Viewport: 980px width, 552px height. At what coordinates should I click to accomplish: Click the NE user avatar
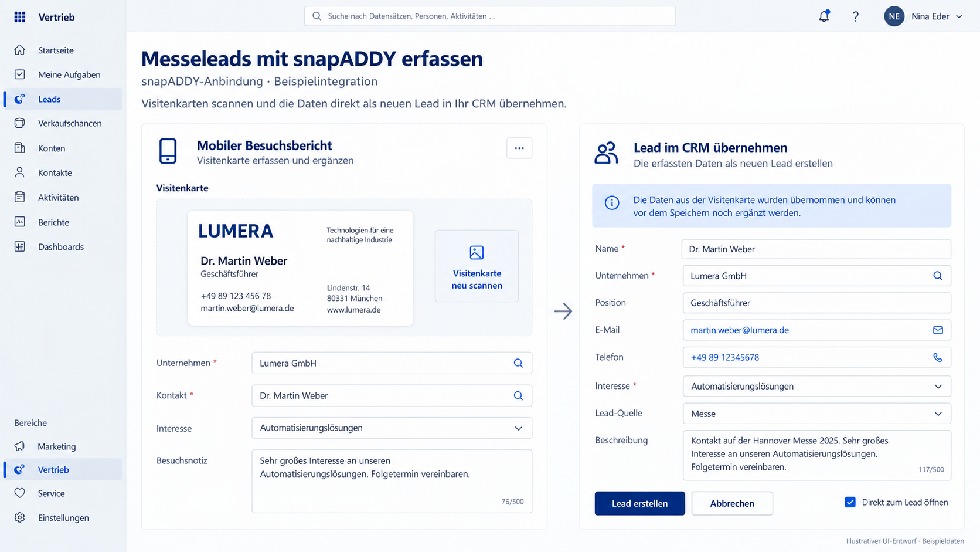click(x=894, y=16)
